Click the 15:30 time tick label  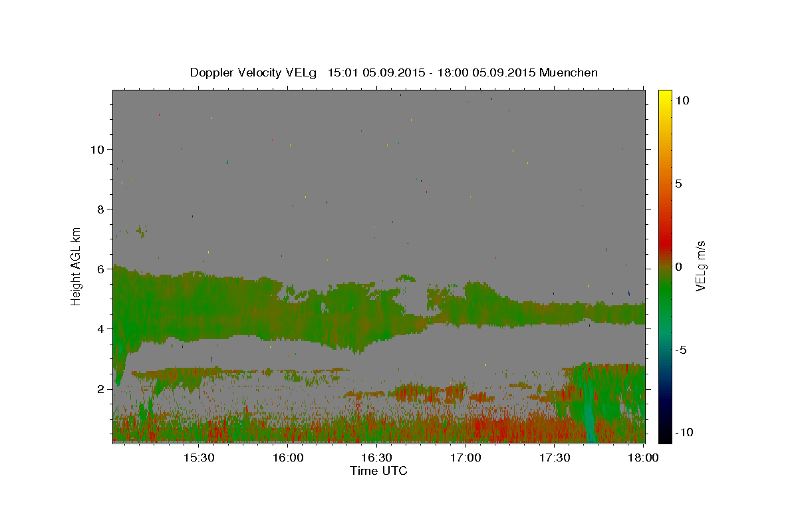(x=198, y=458)
